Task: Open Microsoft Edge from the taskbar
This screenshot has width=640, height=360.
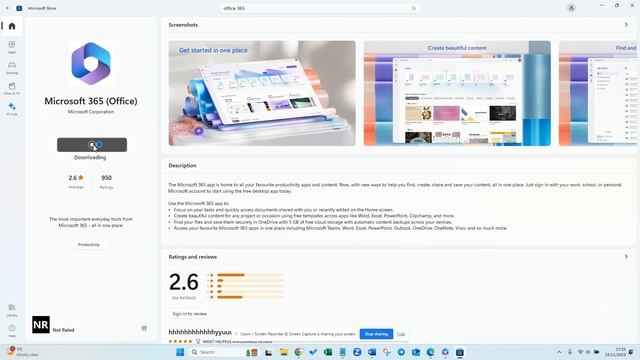Action: tap(431, 352)
